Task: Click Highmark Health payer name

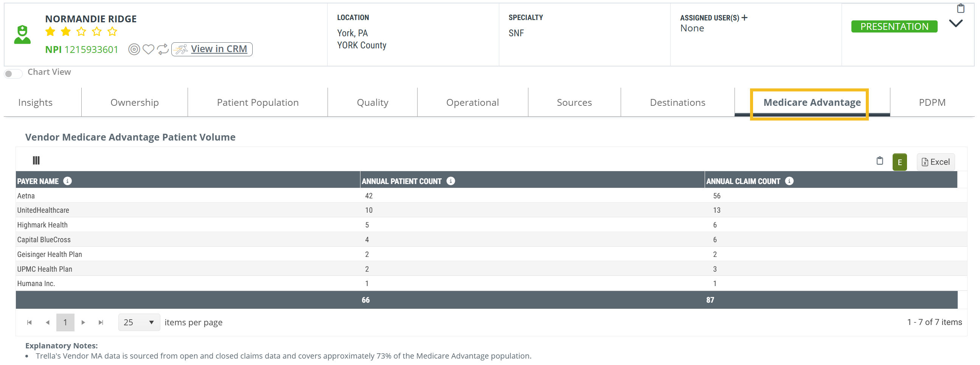Action: pyautogui.click(x=42, y=225)
